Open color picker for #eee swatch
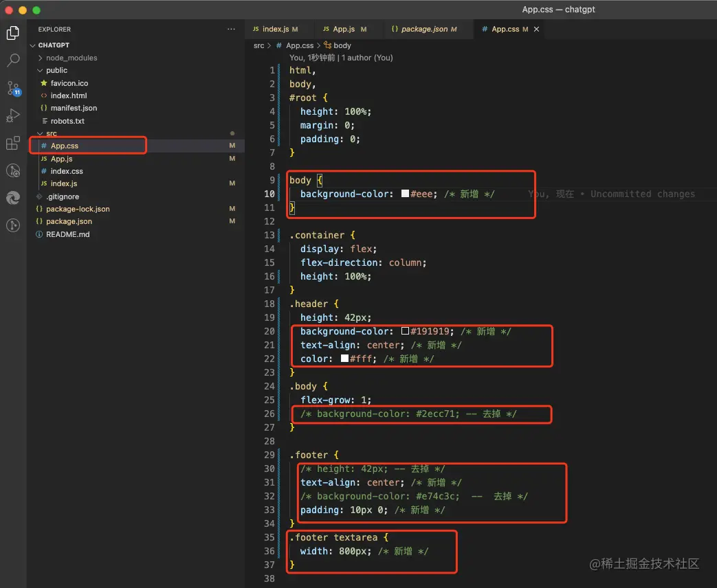717x588 pixels. pos(405,193)
